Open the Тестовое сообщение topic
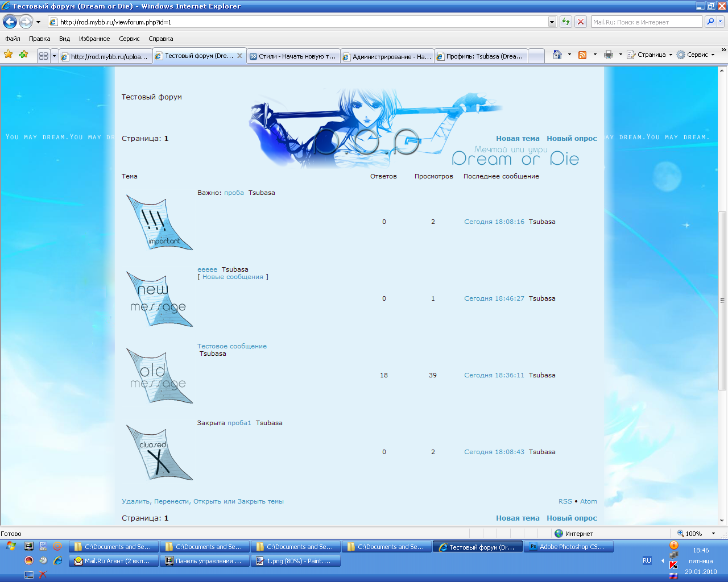 click(x=232, y=346)
